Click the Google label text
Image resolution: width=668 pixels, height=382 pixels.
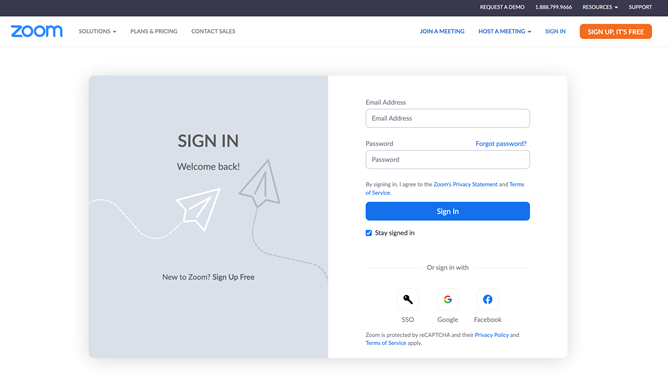click(x=447, y=319)
